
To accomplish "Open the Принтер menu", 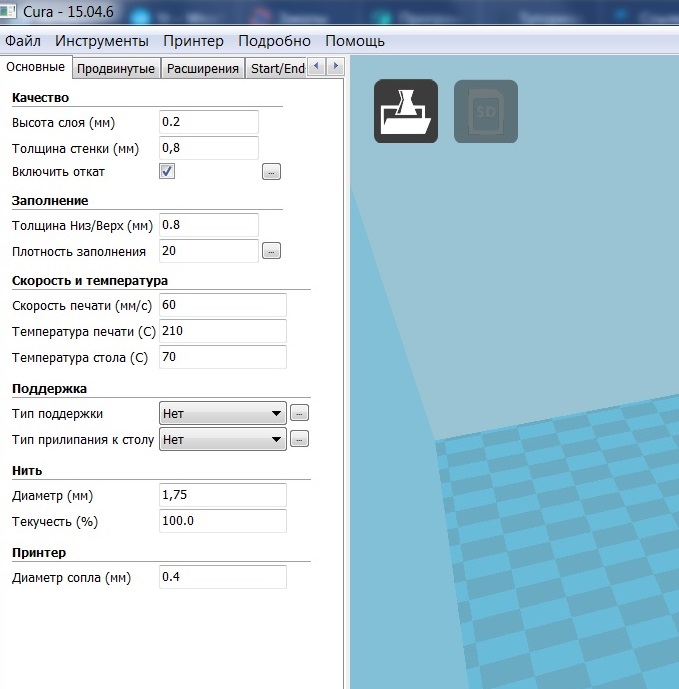I will pyautogui.click(x=193, y=41).
